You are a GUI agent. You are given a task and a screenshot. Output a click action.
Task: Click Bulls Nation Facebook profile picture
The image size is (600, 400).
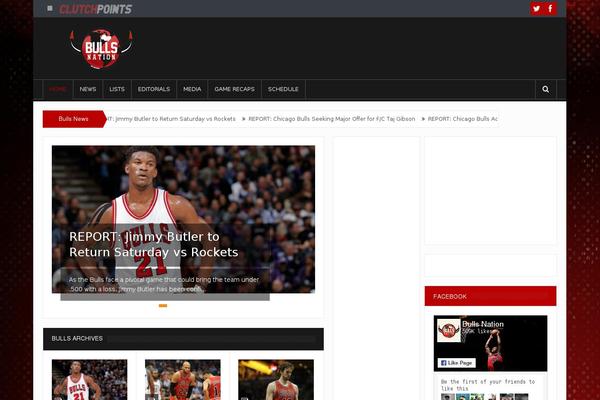[x=449, y=330]
